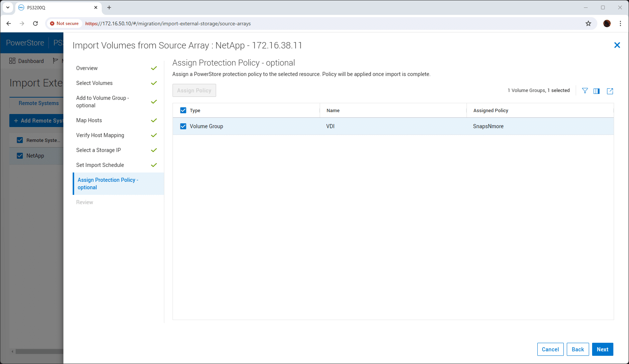This screenshot has width=629, height=364.
Task: Click the Next button
Action: (603, 349)
